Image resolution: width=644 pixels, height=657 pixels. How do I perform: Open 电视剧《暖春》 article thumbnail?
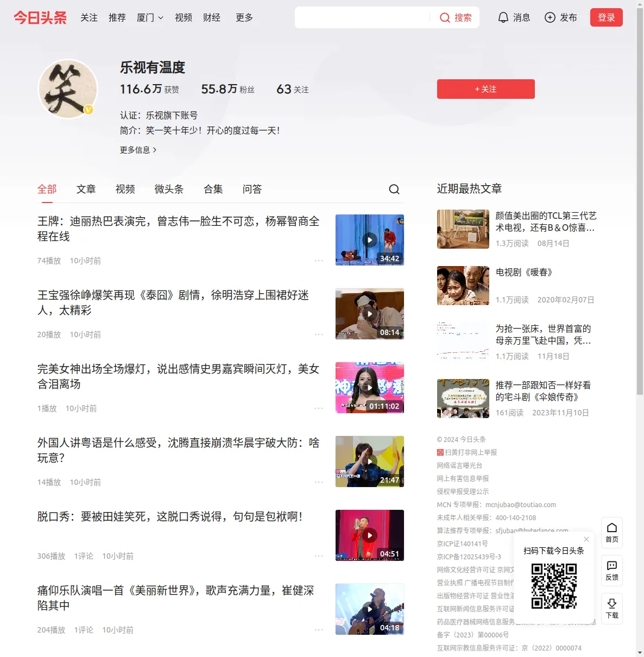[x=463, y=286]
